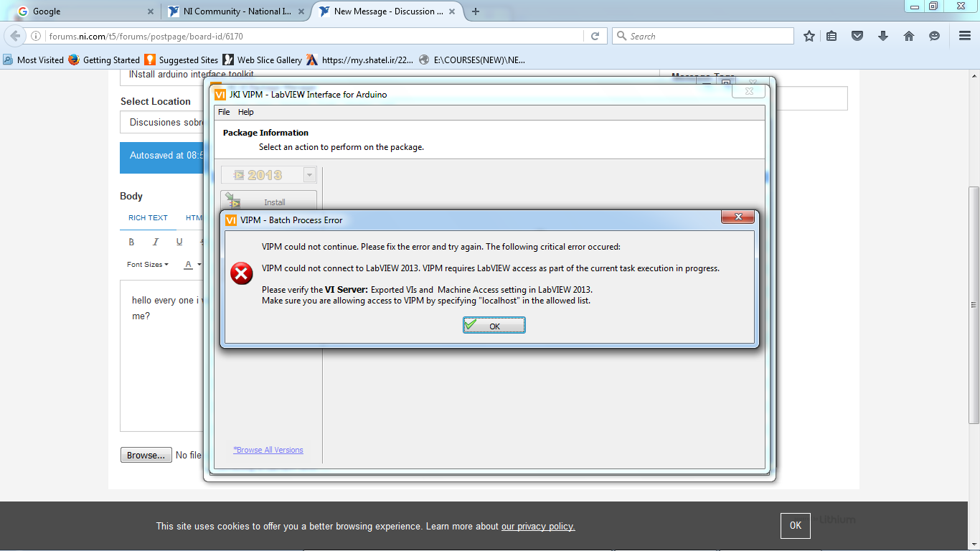Open the Suggested Sites bookmark

click(182, 60)
